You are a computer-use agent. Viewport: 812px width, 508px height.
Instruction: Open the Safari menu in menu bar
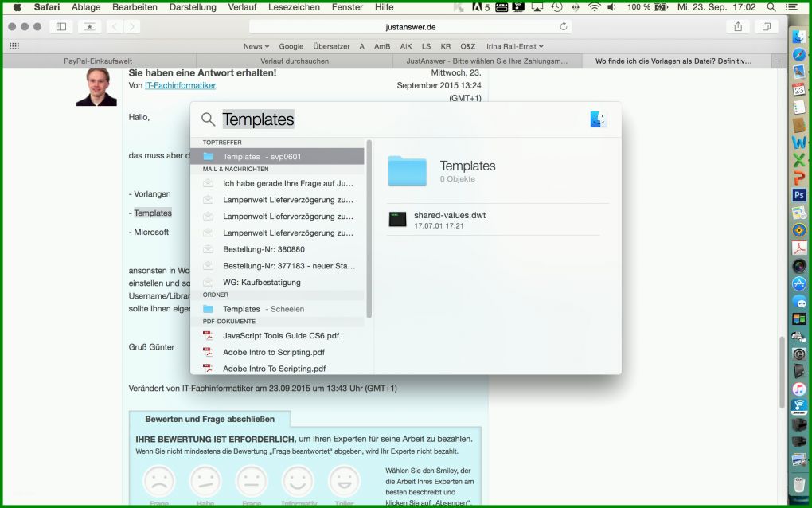[x=47, y=7]
